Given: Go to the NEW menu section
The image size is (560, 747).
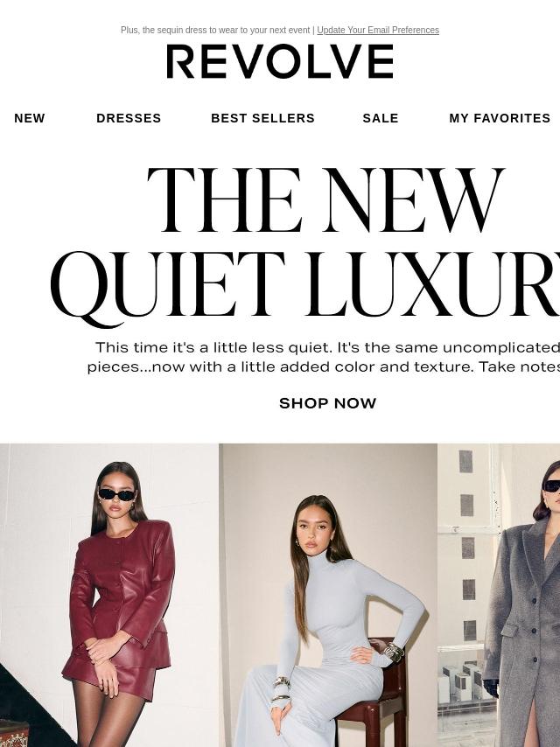Looking at the screenshot, I should [x=30, y=118].
